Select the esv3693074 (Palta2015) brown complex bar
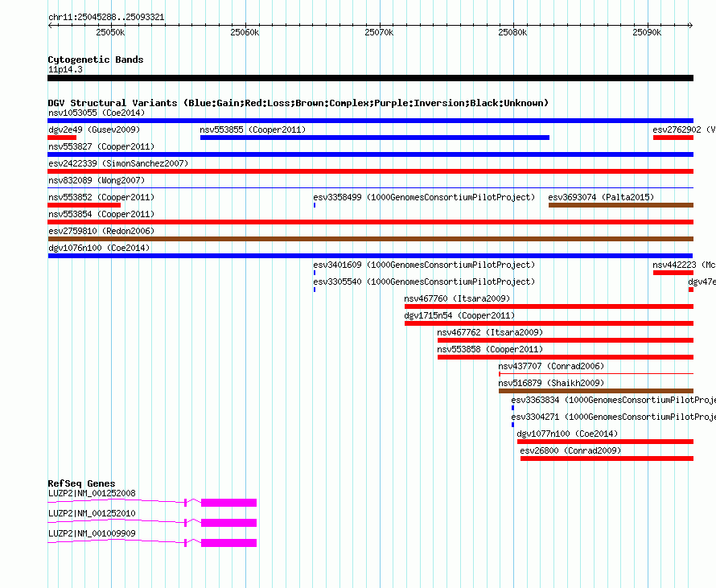The image size is (716, 588). (x=621, y=205)
